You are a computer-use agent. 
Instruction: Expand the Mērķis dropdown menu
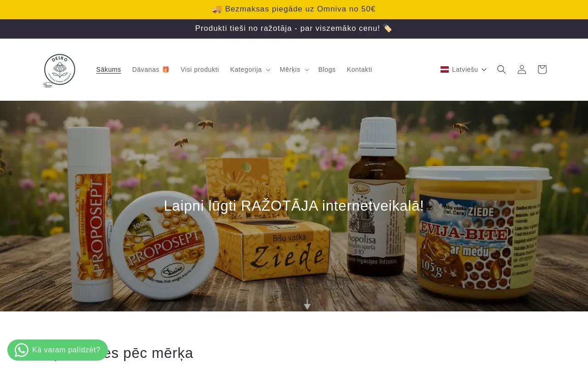294,69
